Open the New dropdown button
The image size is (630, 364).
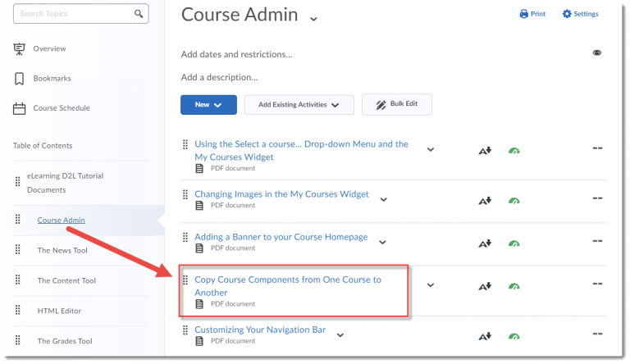(x=208, y=105)
